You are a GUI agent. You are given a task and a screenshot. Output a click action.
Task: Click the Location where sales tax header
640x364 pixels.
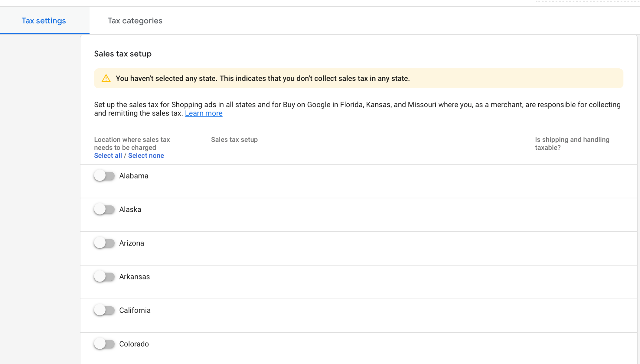coord(132,143)
